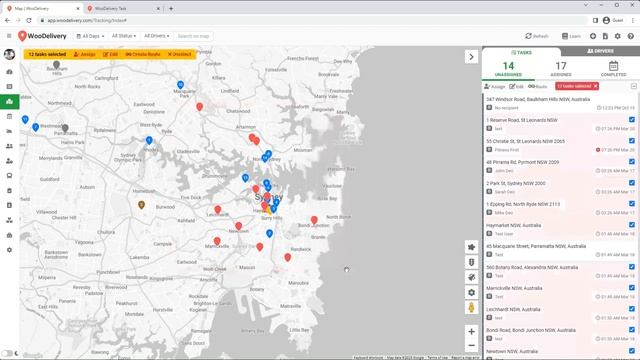
Task: Click the shield-shaped map tool button
Action: (471, 262)
